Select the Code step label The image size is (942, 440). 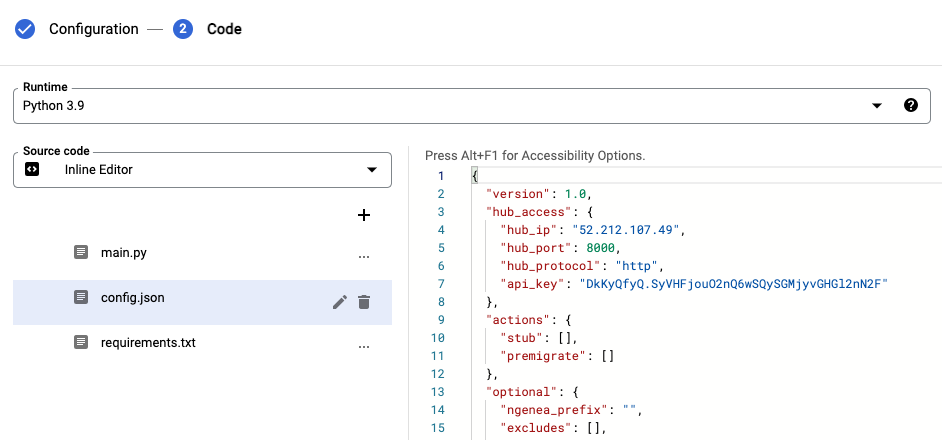[224, 29]
